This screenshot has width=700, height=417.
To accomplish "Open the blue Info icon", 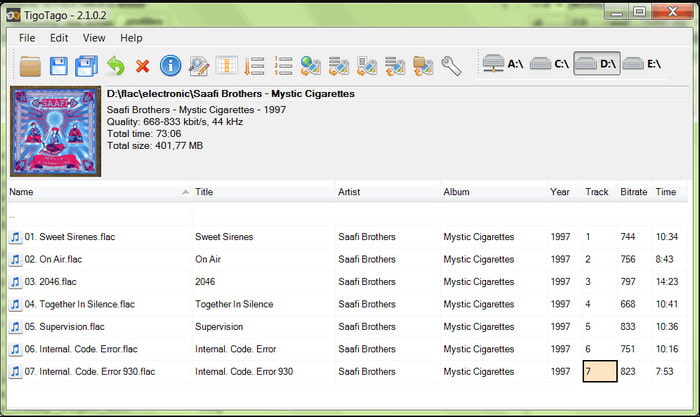I will (171, 66).
